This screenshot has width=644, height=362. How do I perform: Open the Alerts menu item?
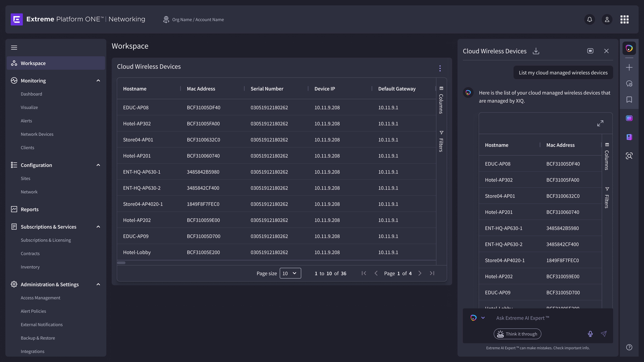click(26, 121)
